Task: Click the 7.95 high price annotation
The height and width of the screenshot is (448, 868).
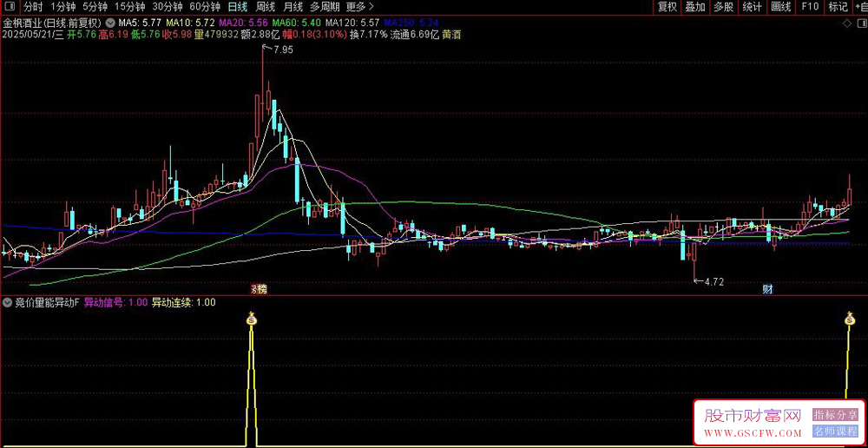Action: click(x=283, y=49)
